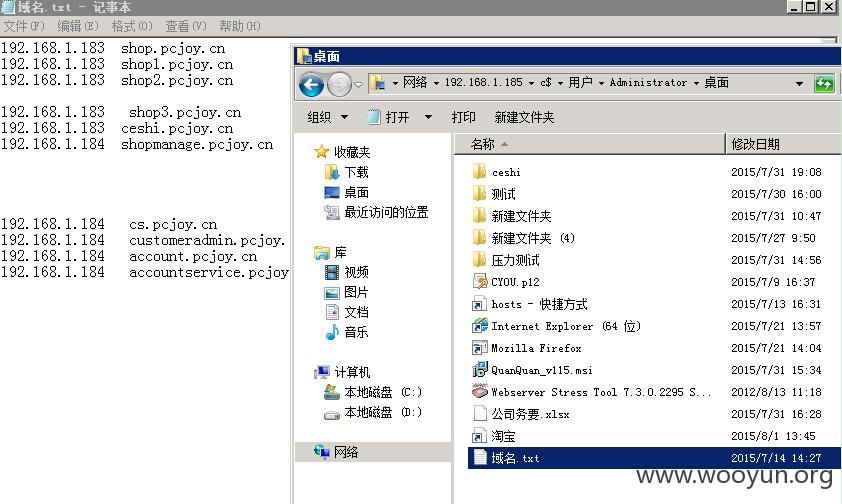842x504 pixels.
Task: Select the QuanQuan_v115.msi installer icon
Action: (x=480, y=370)
